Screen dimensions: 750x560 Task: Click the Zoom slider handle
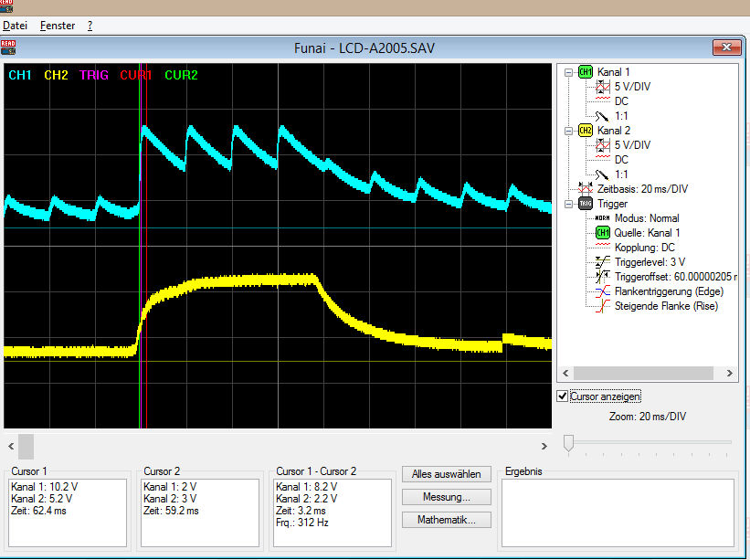568,443
